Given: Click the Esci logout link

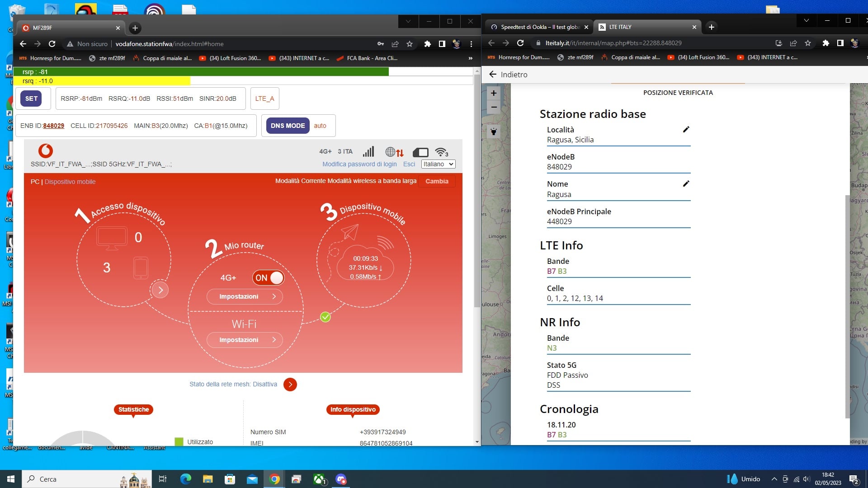Looking at the screenshot, I should point(409,164).
